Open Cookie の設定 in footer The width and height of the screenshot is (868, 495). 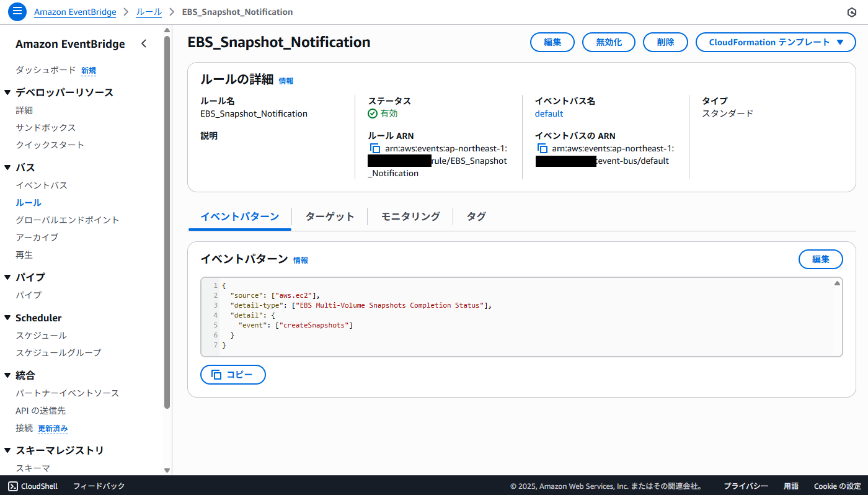tap(838, 486)
